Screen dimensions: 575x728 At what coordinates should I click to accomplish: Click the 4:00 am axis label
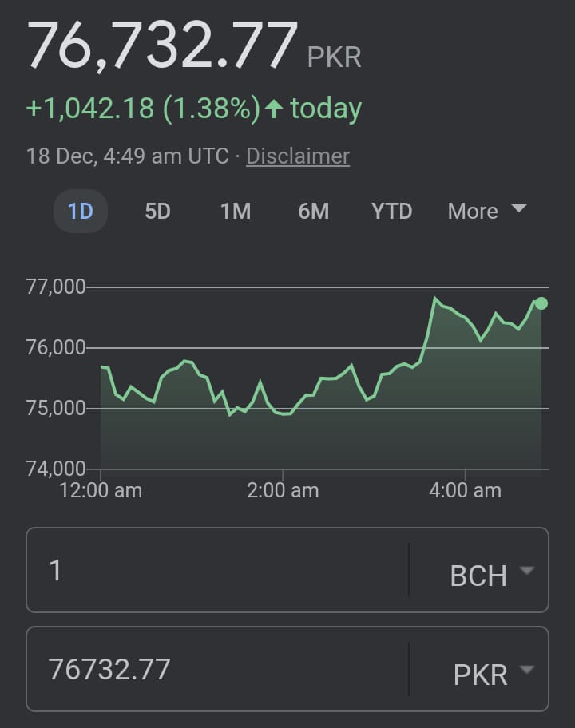(466, 490)
